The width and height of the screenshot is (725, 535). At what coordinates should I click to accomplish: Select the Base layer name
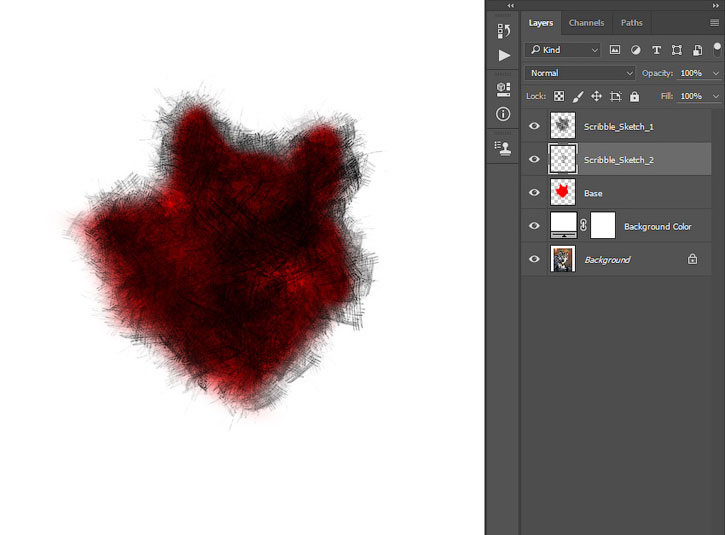[x=593, y=193]
